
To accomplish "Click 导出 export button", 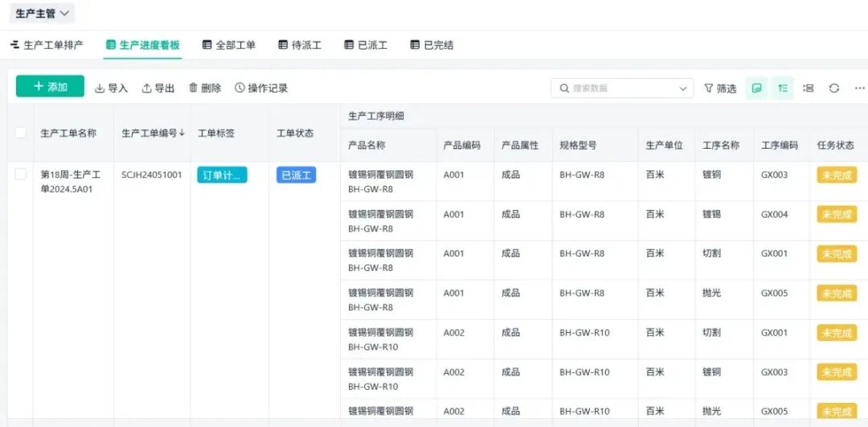I will click(x=158, y=88).
